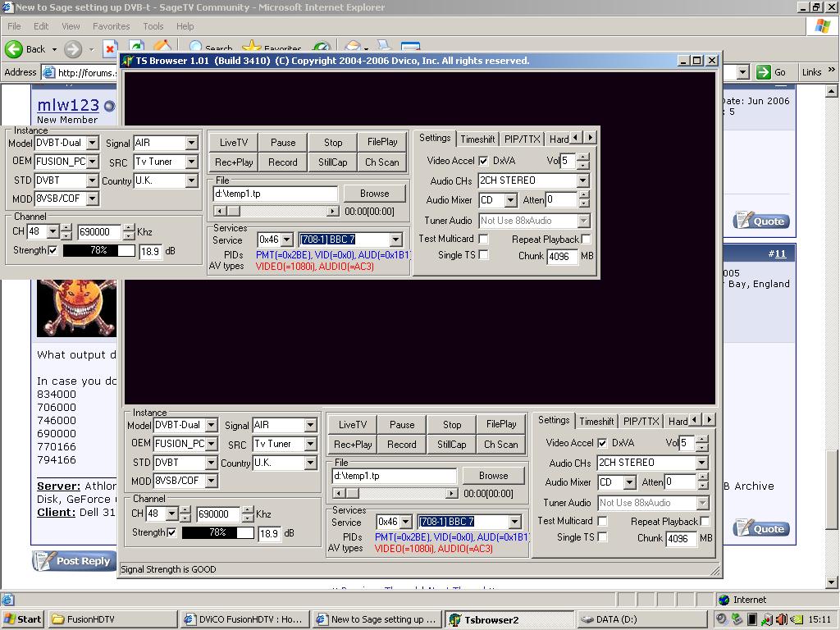Click the d:\temp1.tp file field in upper panel
This screenshot has width=840, height=630.
coord(276,194)
